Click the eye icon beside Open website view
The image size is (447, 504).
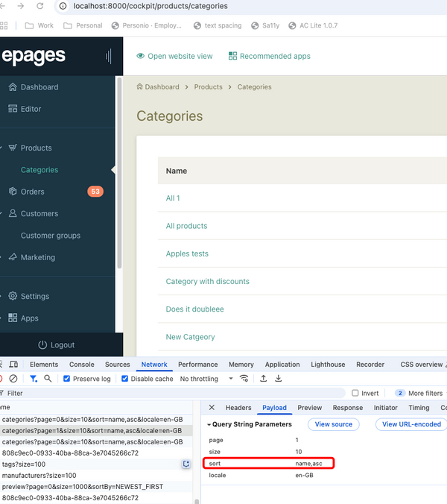pyautogui.click(x=140, y=56)
